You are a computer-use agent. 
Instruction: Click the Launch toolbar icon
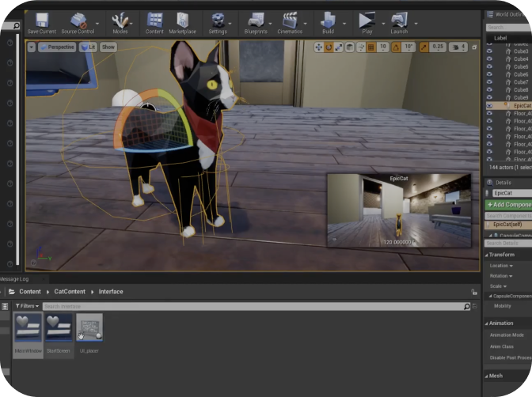click(399, 23)
